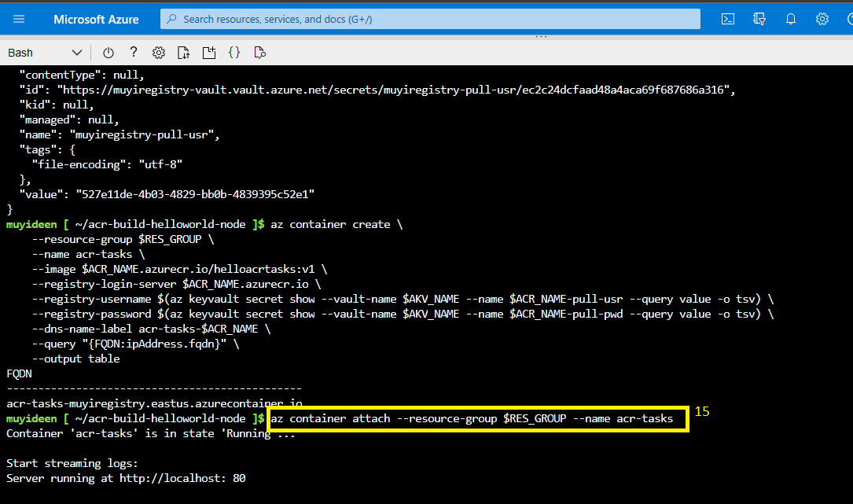Open the notifications bell

coord(791,19)
